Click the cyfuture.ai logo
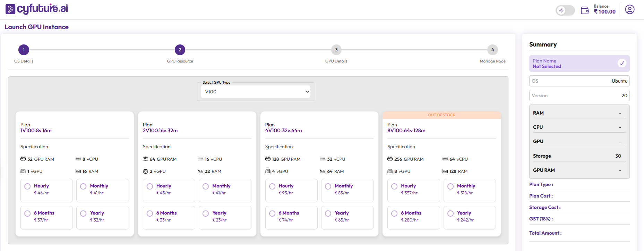644x251 pixels. [x=37, y=9]
